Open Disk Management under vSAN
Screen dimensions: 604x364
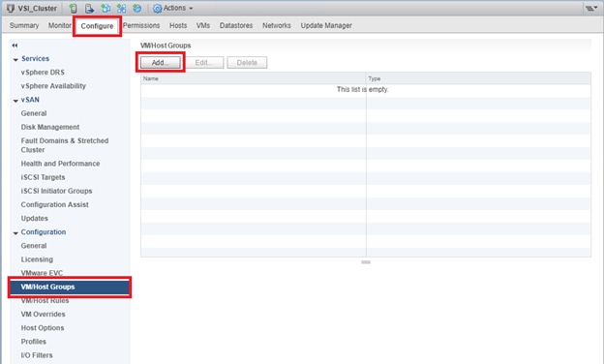pos(50,127)
